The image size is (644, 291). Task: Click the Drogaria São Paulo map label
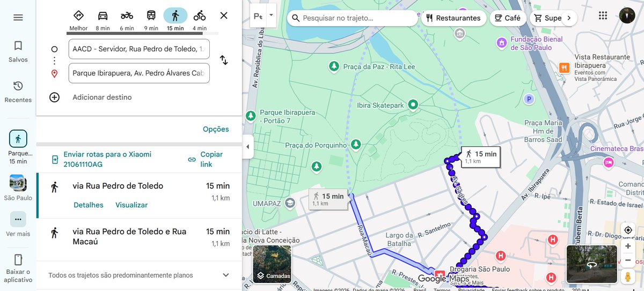click(480, 269)
